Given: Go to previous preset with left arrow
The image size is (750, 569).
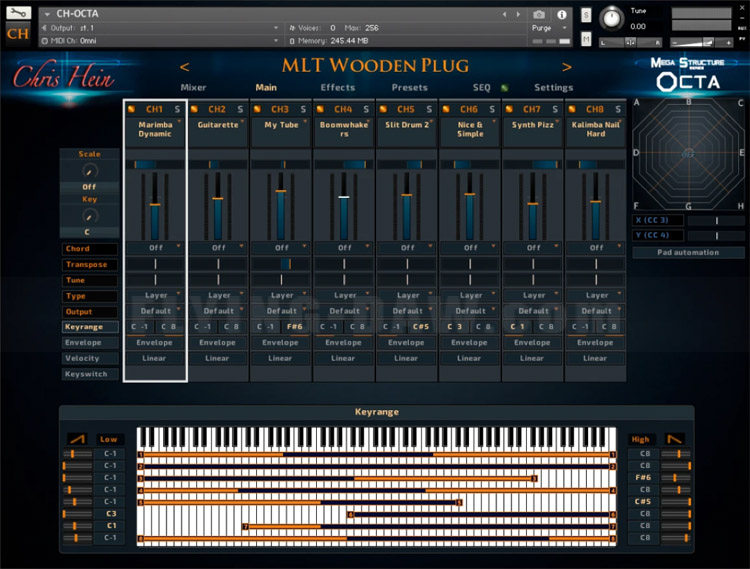Looking at the screenshot, I should [x=185, y=67].
